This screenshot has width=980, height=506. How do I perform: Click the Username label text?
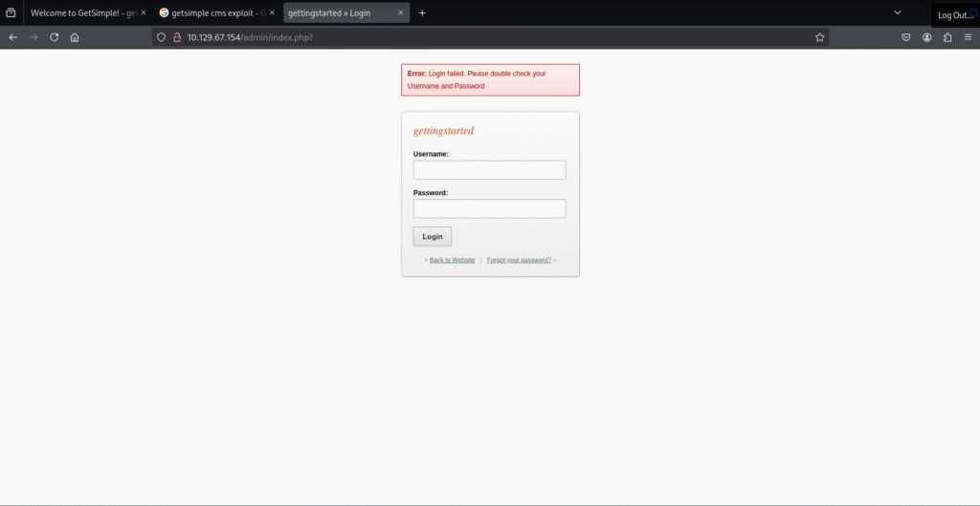tap(431, 154)
